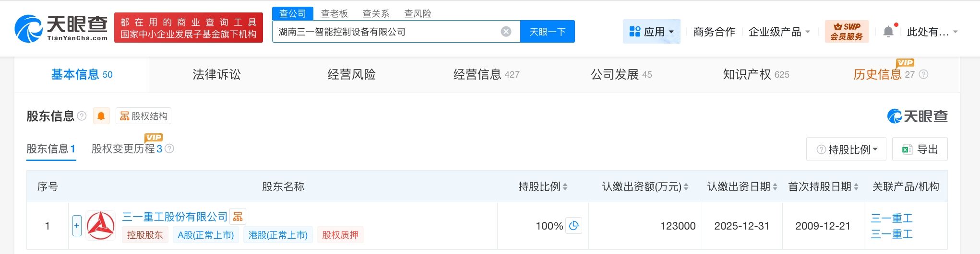Click the 天眼一下 search button
This screenshot has width=980, height=254.
click(547, 32)
